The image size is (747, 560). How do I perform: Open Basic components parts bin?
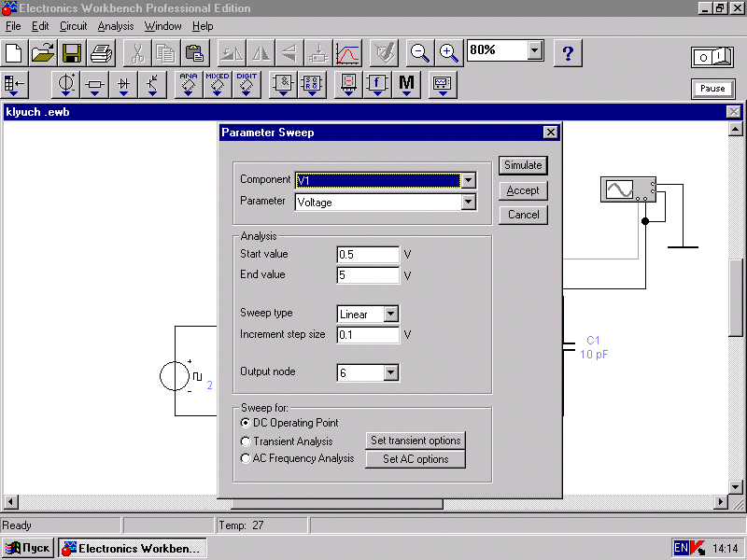[x=94, y=85]
